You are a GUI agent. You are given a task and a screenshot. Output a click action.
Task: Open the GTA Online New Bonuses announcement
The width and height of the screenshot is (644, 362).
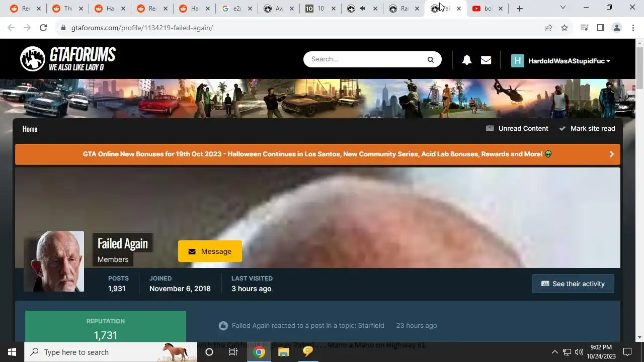pyautogui.click(x=317, y=154)
